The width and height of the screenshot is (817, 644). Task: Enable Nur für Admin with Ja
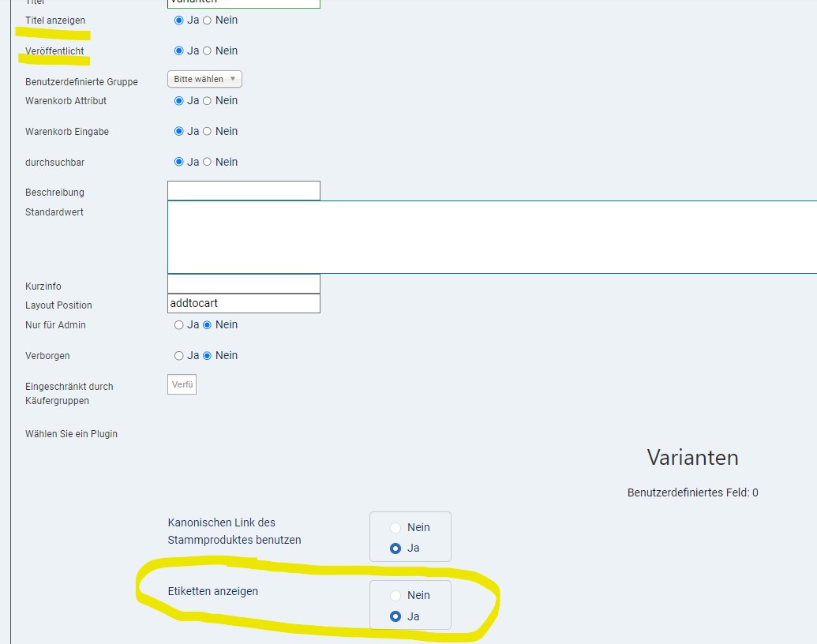coord(179,325)
